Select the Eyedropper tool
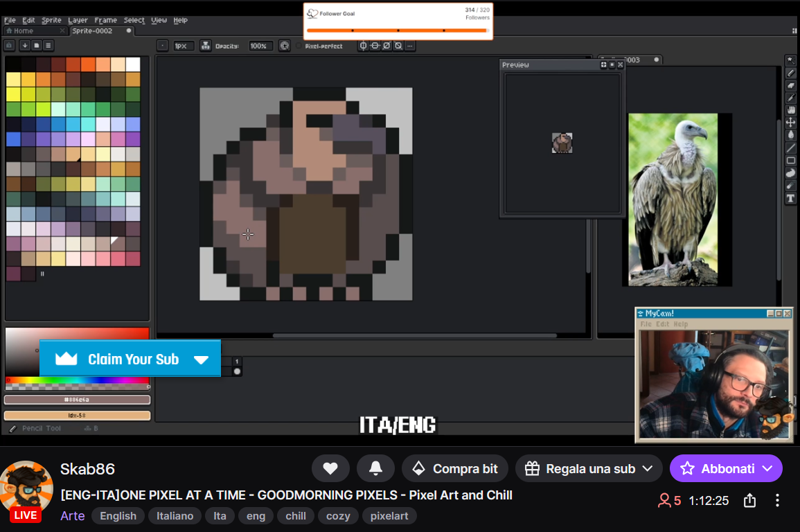 coord(792,97)
